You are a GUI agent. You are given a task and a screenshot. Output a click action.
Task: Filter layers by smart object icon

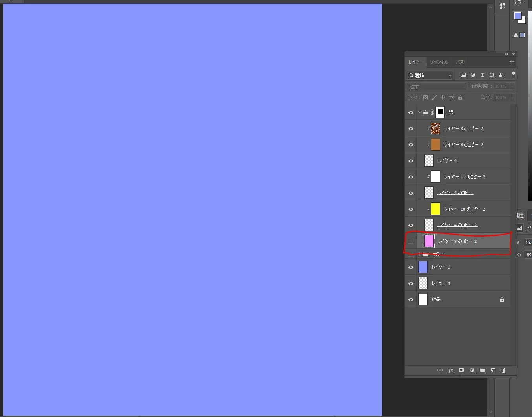click(x=501, y=75)
